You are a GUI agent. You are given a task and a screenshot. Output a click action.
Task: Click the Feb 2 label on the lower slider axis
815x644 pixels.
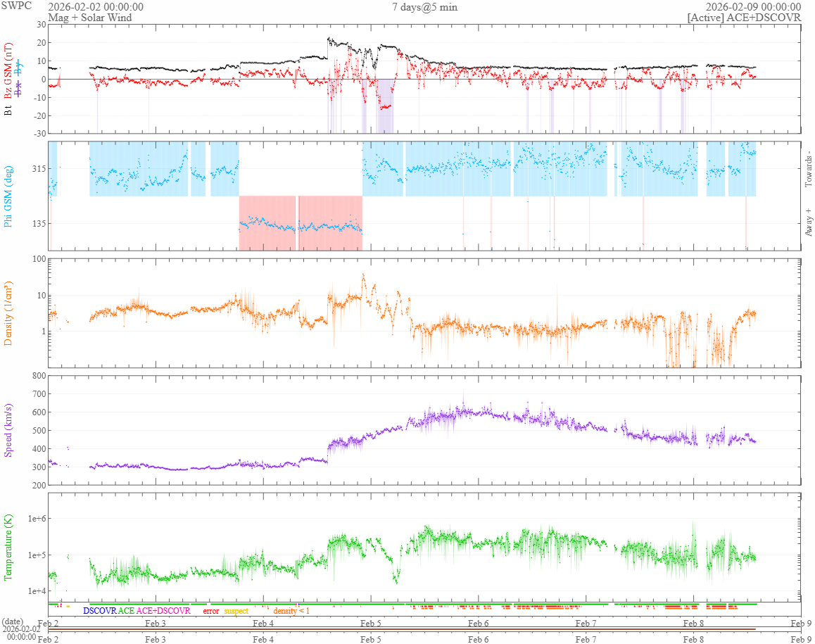[48, 639]
